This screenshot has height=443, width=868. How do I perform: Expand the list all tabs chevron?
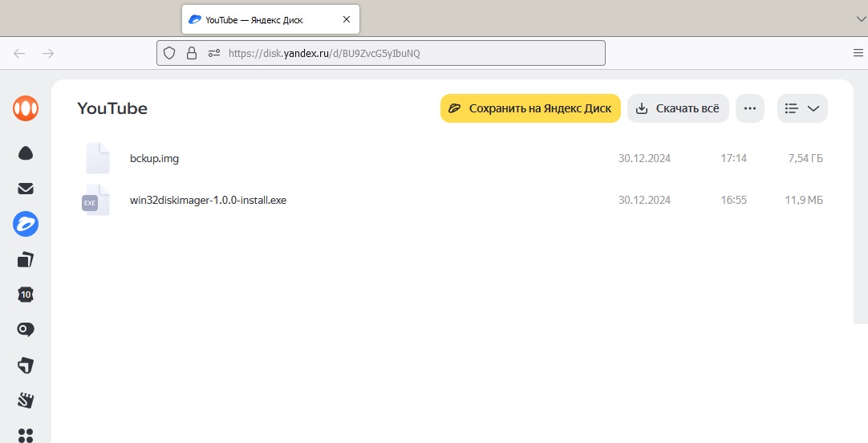[857, 17]
